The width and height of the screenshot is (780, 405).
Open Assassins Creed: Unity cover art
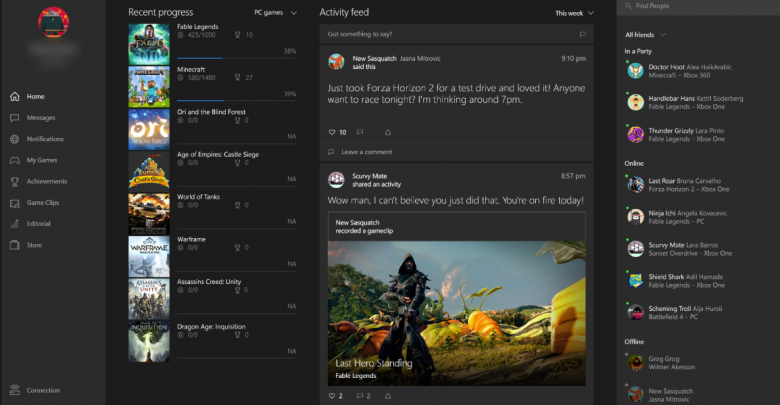coord(149,299)
